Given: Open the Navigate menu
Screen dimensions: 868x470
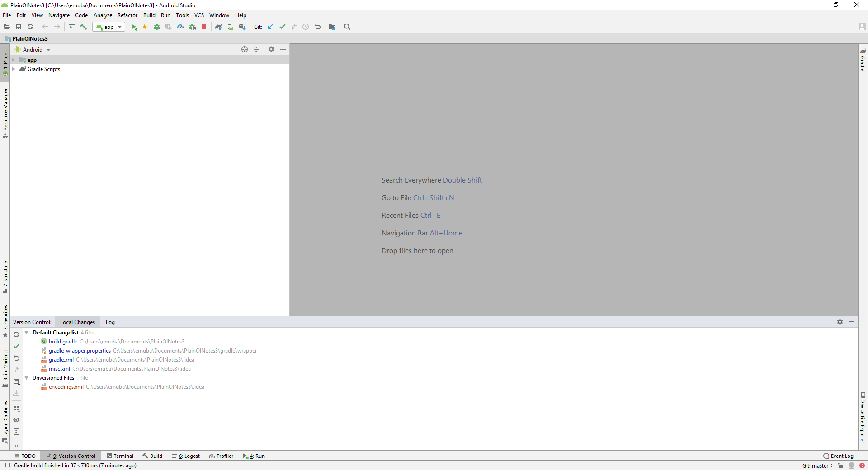Looking at the screenshot, I should pyautogui.click(x=59, y=15).
